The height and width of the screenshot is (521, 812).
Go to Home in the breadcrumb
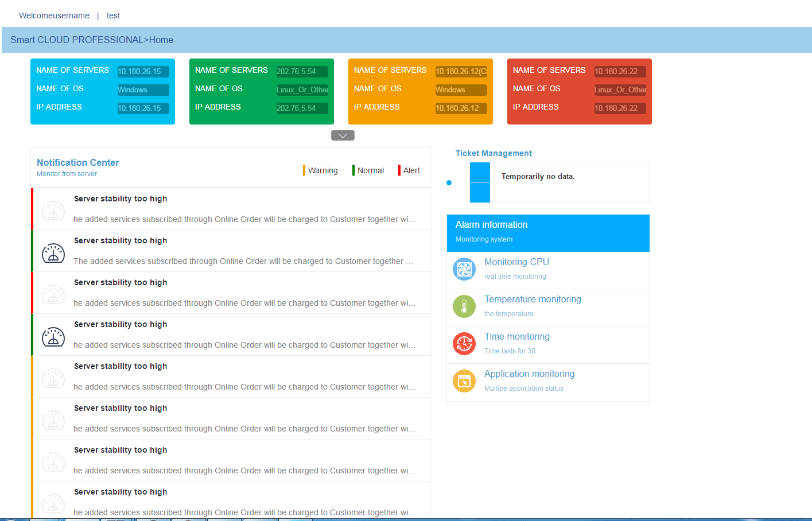(x=161, y=40)
